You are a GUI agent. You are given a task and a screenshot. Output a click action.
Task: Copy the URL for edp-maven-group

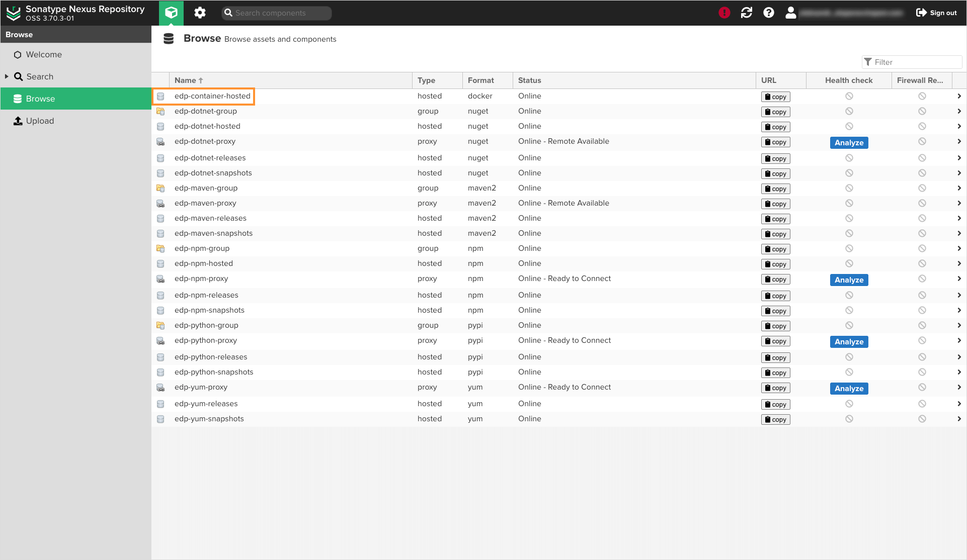coord(775,189)
